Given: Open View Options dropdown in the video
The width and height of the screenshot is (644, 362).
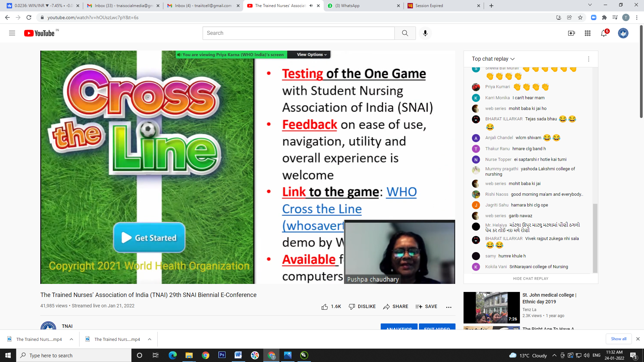Looking at the screenshot, I should (311, 55).
